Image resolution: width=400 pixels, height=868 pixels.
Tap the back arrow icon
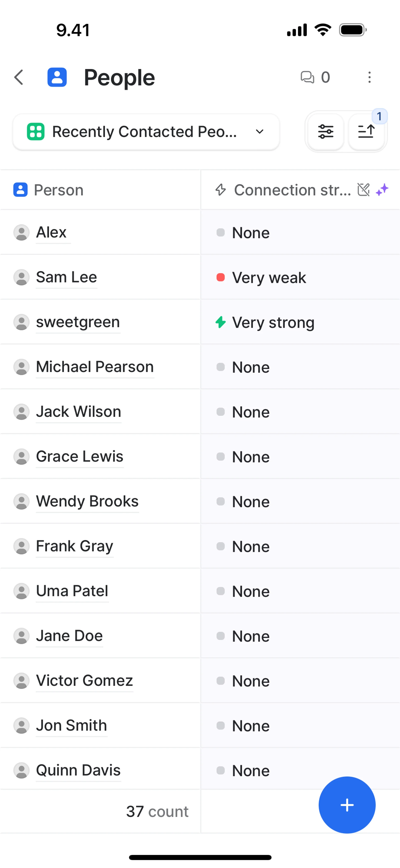click(19, 78)
